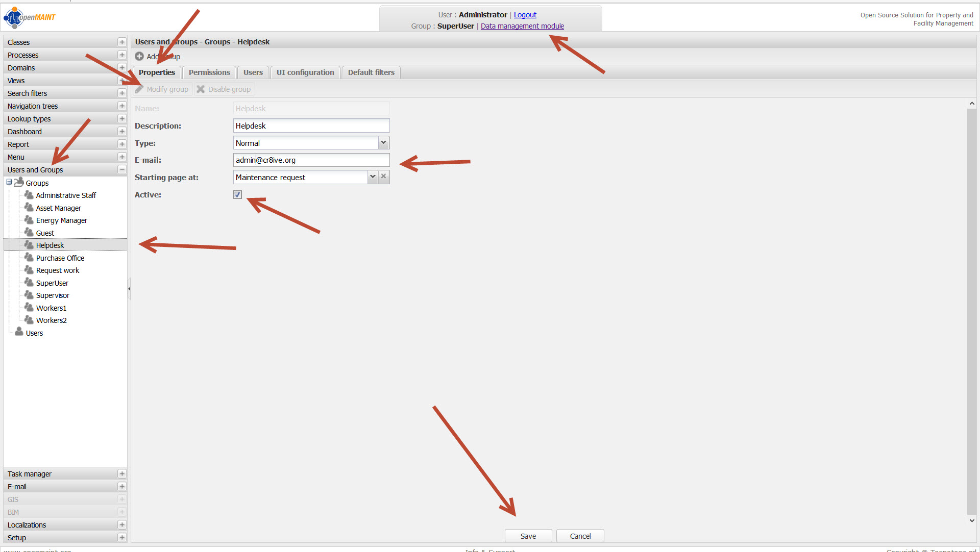
Task: Switch to the Permissions tab
Action: point(209,72)
